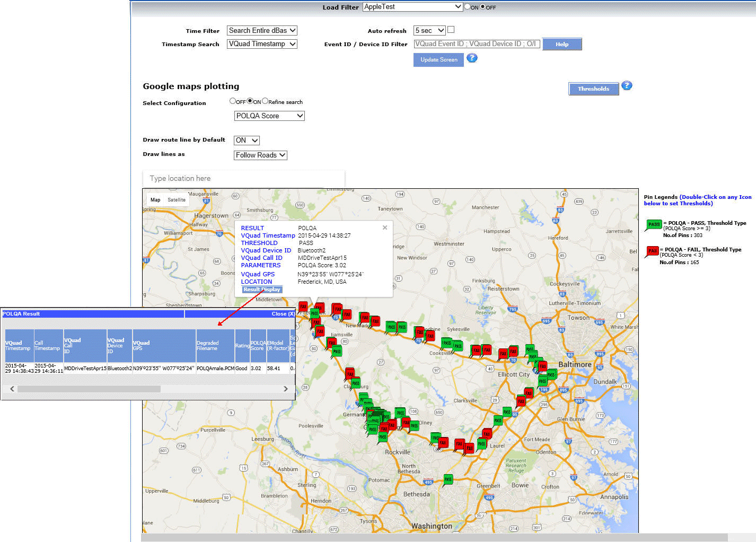This screenshot has height=542, width=756.
Task: Click the POLQA Result scrollbar left arrow
Action: 12,389
